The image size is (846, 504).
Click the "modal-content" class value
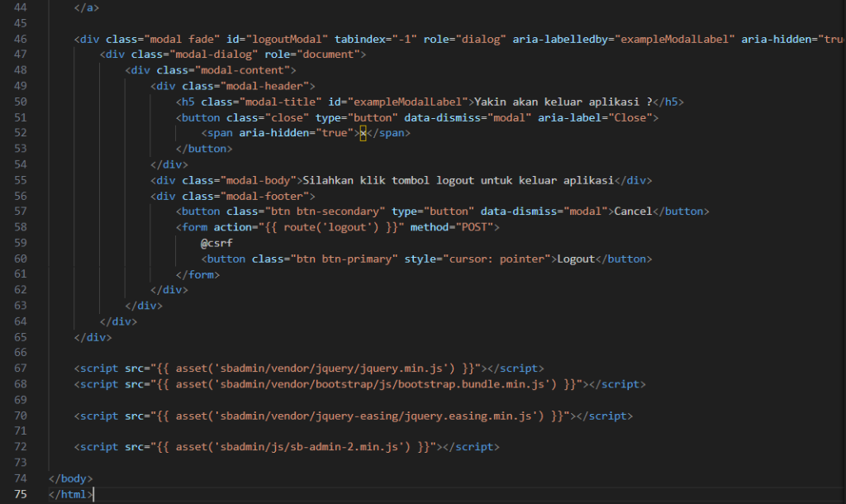[x=242, y=70]
